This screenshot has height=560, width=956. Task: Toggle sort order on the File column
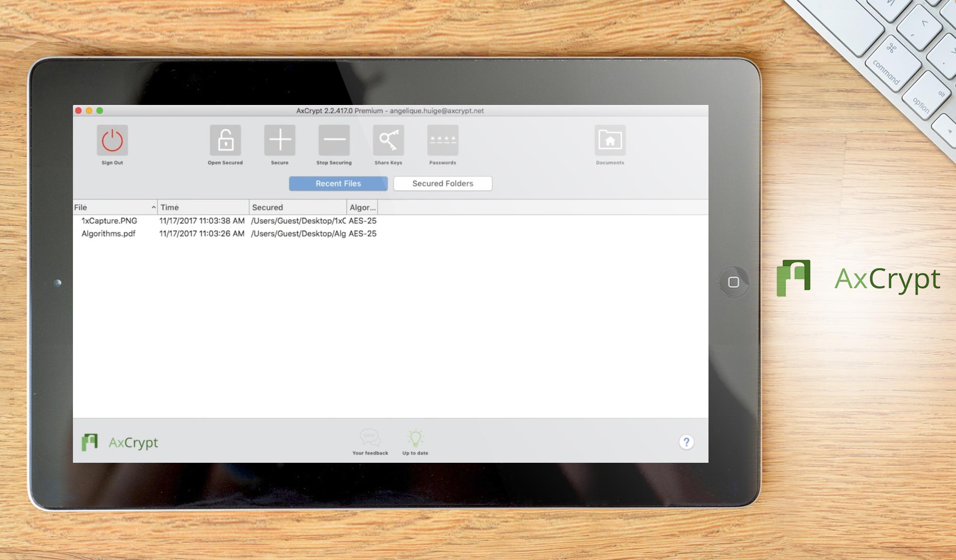pos(115,207)
